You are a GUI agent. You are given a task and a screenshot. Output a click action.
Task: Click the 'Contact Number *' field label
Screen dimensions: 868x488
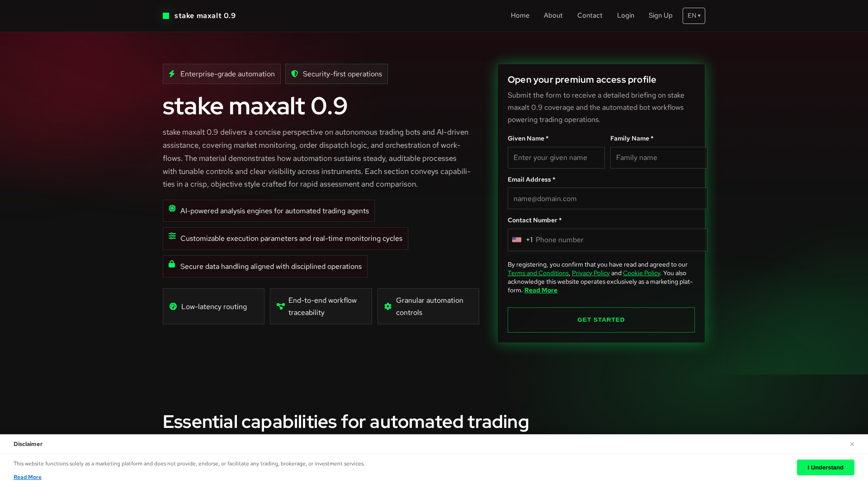[x=534, y=220]
